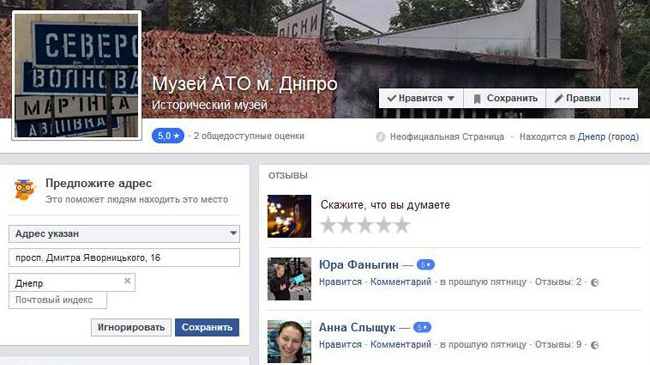The height and width of the screenshot is (365, 650).
Task: Click the Игнорировать button
Action: (131, 327)
